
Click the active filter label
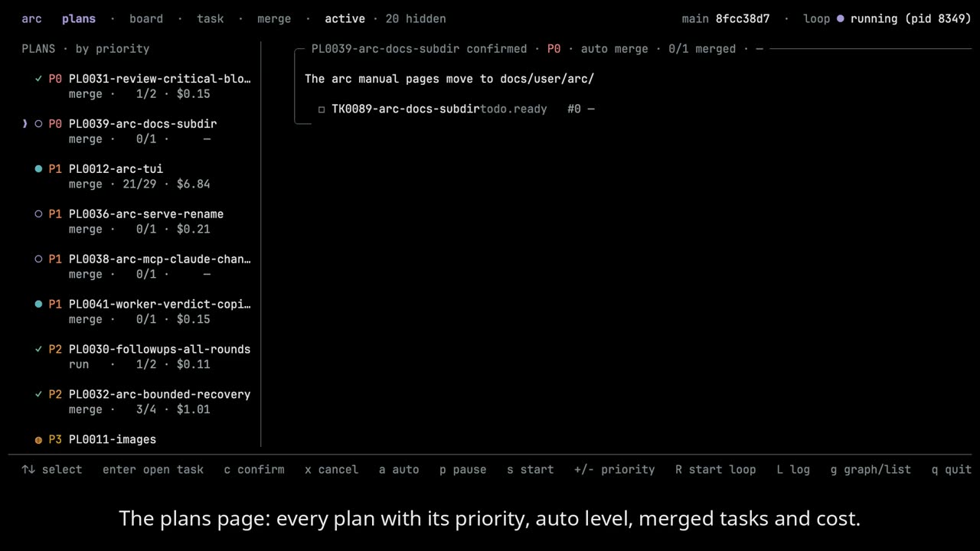click(x=345, y=18)
